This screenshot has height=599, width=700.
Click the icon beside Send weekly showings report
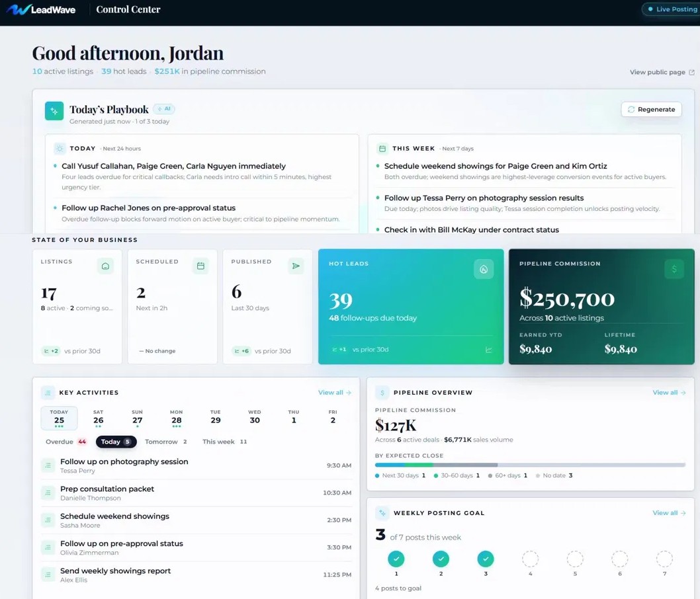point(48,575)
